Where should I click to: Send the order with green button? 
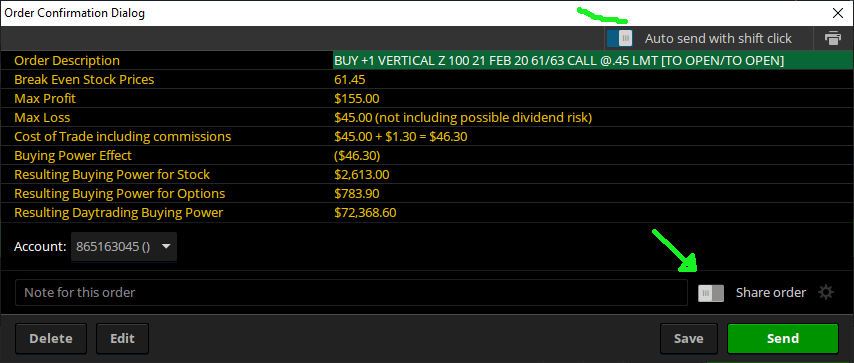[x=783, y=338]
